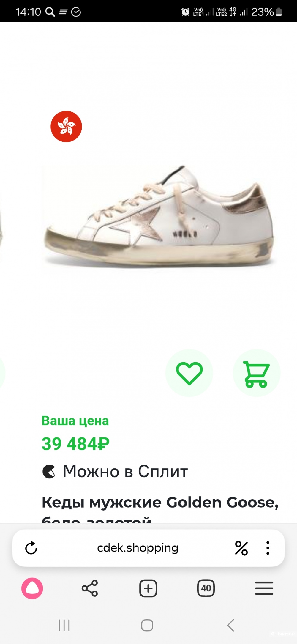
Task: Navigate back with Android back chevron
Action: pyautogui.click(x=230, y=625)
